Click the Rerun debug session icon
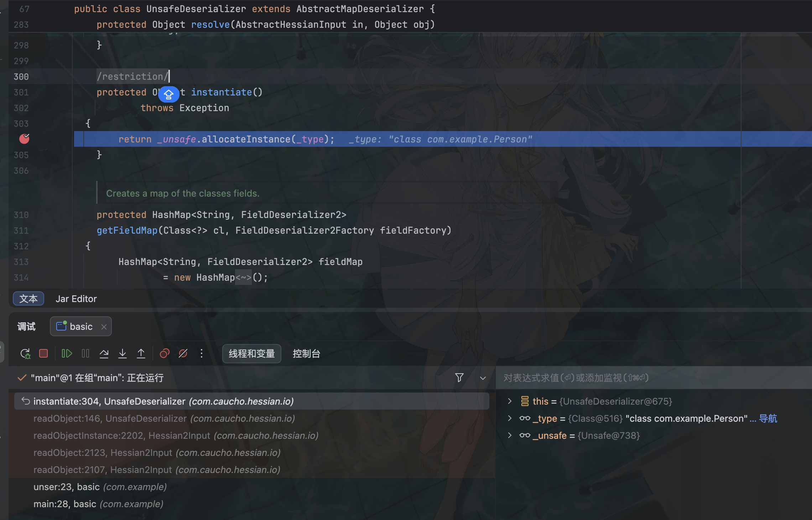 point(25,354)
